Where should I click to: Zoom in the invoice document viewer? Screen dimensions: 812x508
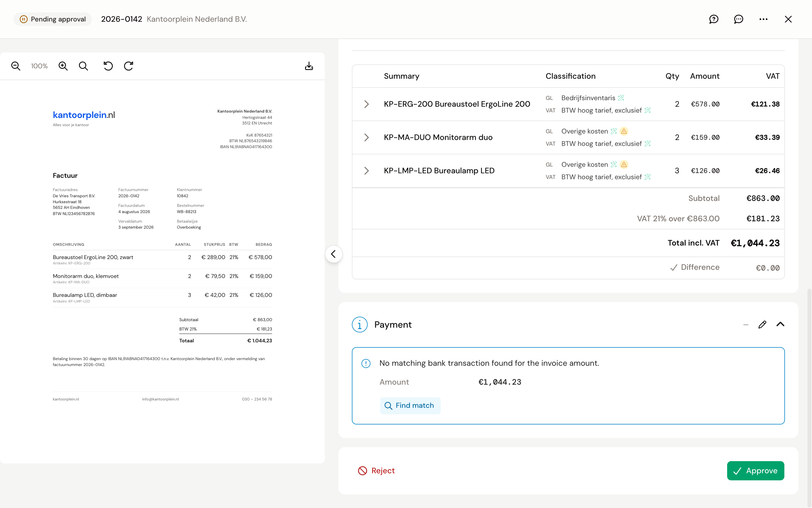tap(63, 66)
